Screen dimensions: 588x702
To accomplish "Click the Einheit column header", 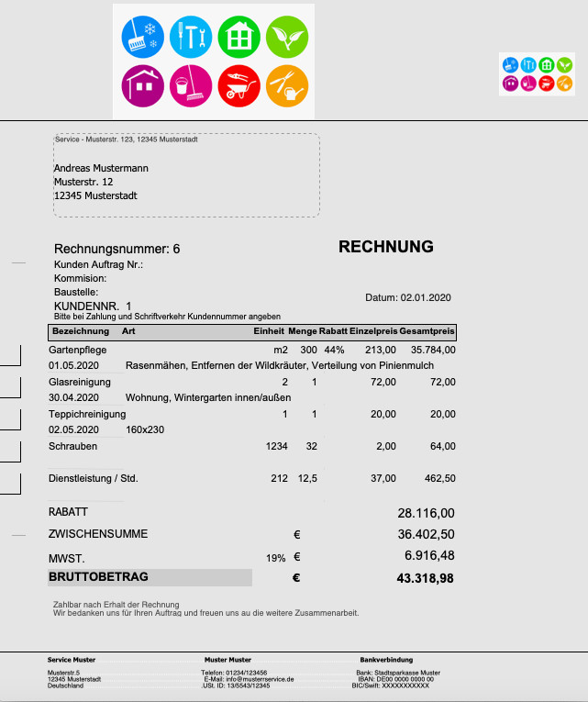I will 269,331.
